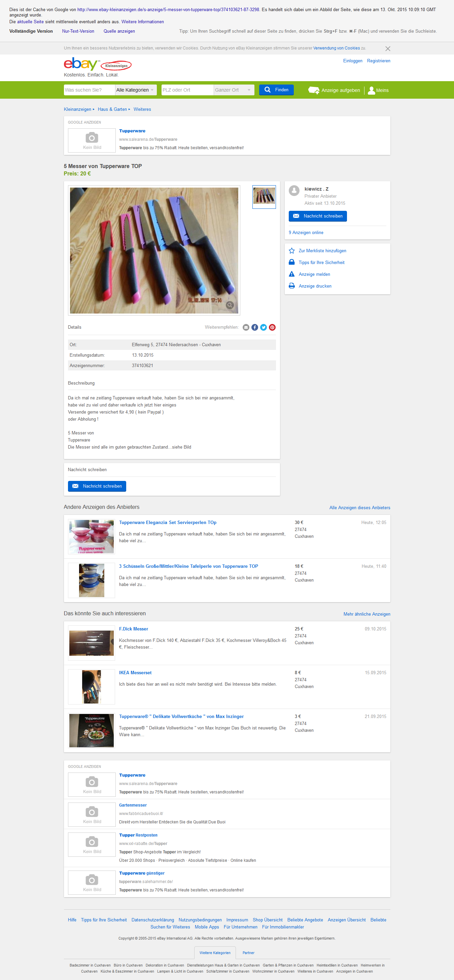Open Impressum footer link
This screenshot has width=454, height=980.
pyautogui.click(x=237, y=920)
